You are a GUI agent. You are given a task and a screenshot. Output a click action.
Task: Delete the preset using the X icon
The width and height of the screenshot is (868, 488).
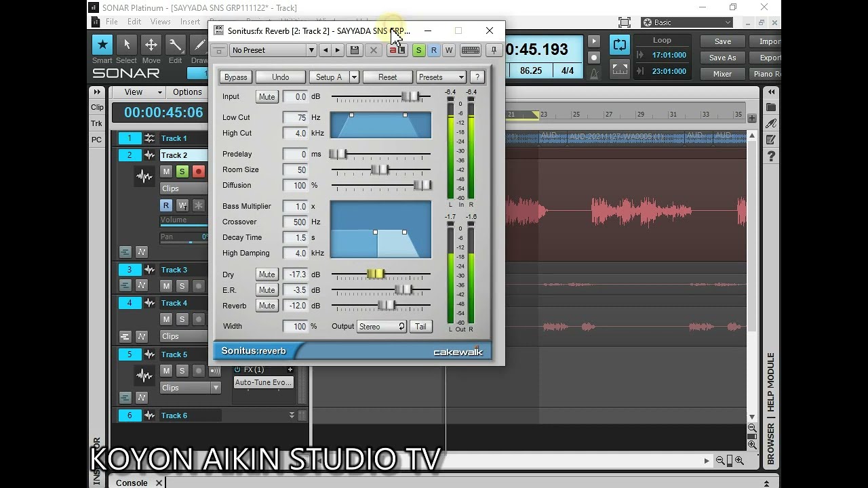373,50
